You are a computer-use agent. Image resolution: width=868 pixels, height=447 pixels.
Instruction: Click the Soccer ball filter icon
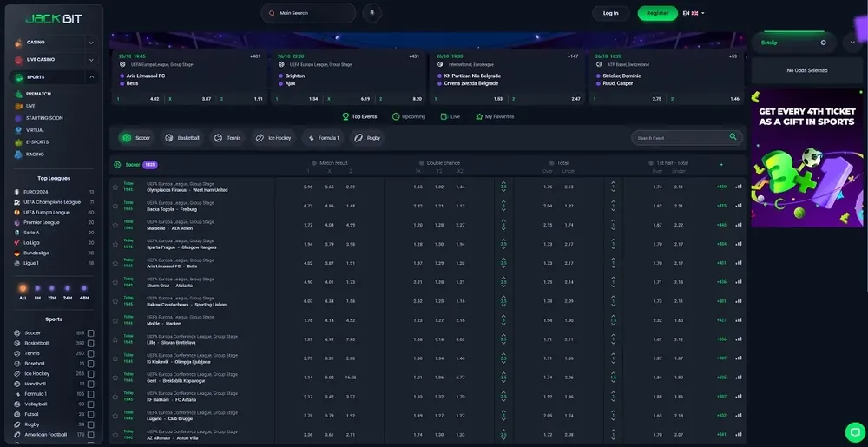(127, 138)
